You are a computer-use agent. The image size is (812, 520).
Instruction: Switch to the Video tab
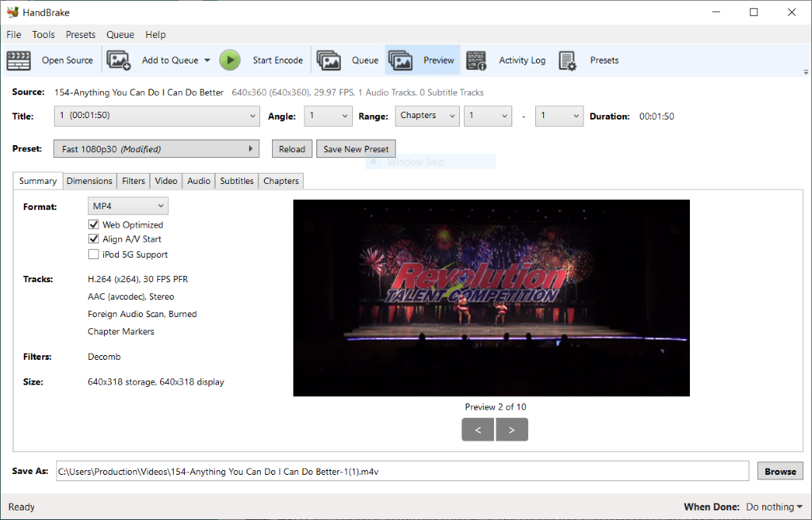point(166,181)
